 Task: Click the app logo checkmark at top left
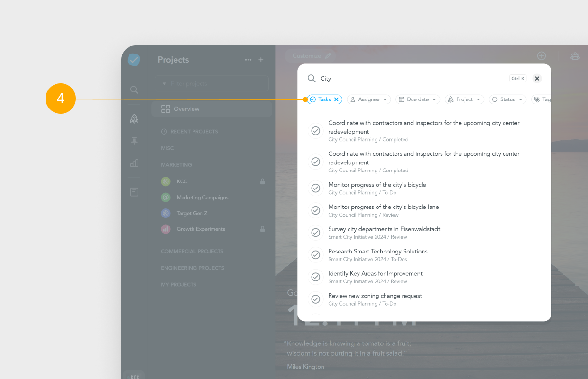pos(134,60)
